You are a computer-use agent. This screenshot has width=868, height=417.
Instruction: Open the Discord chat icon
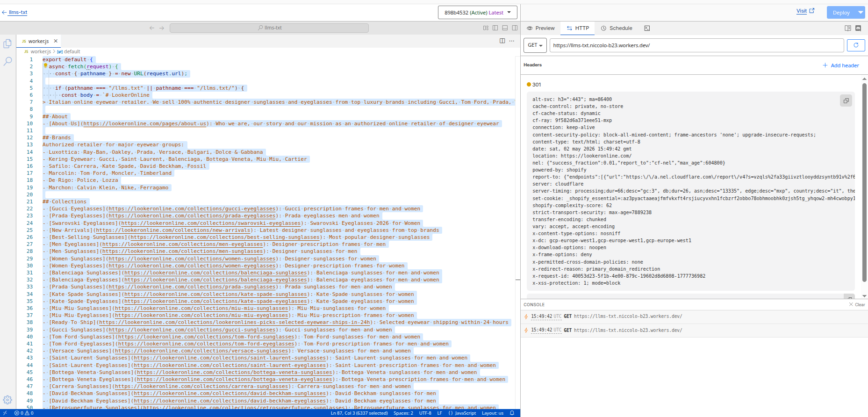[858, 28]
